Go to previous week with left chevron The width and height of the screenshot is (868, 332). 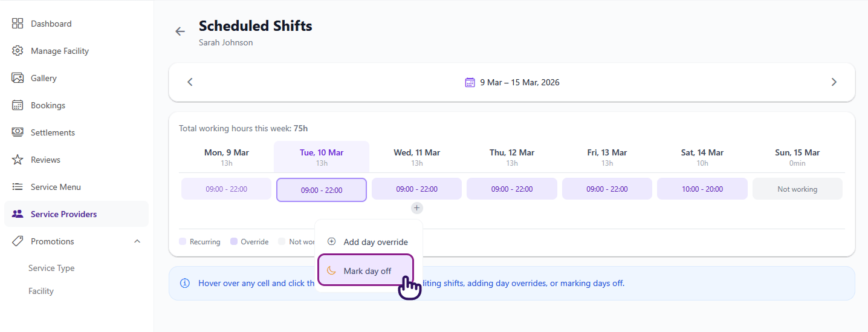point(190,82)
